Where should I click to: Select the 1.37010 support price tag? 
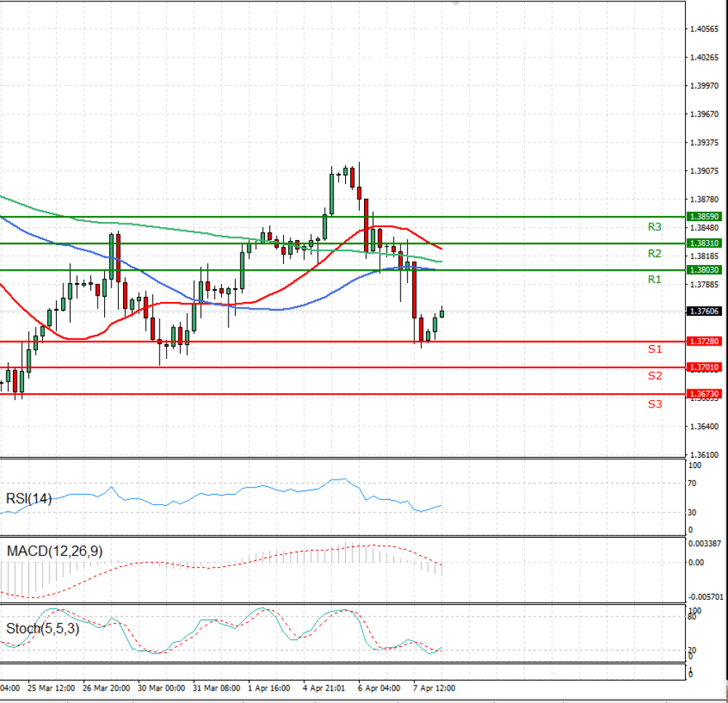704,367
